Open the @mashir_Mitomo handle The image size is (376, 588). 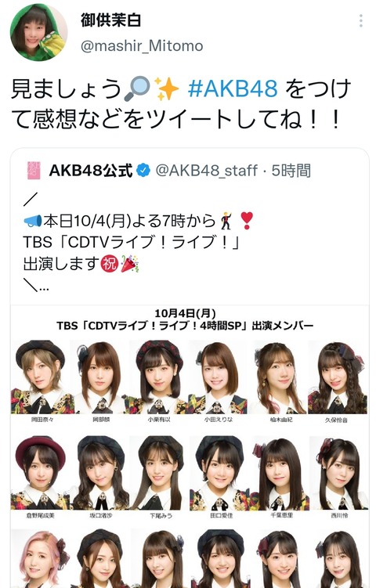coord(142,46)
